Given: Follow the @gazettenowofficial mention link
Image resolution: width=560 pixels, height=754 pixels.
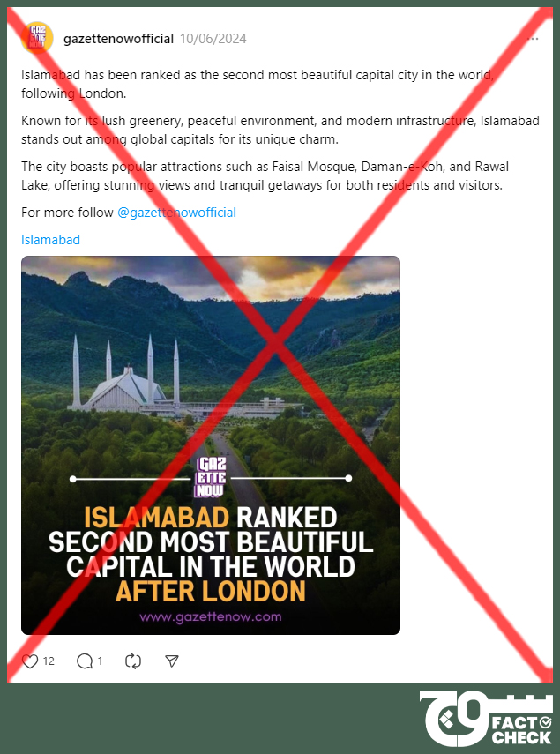Looking at the screenshot, I should (177, 213).
